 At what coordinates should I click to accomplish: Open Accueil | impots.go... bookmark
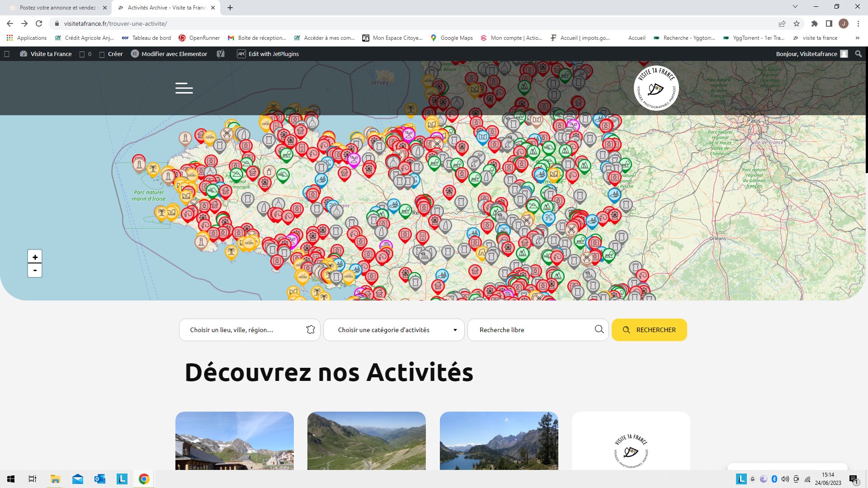(x=580, y=38)
